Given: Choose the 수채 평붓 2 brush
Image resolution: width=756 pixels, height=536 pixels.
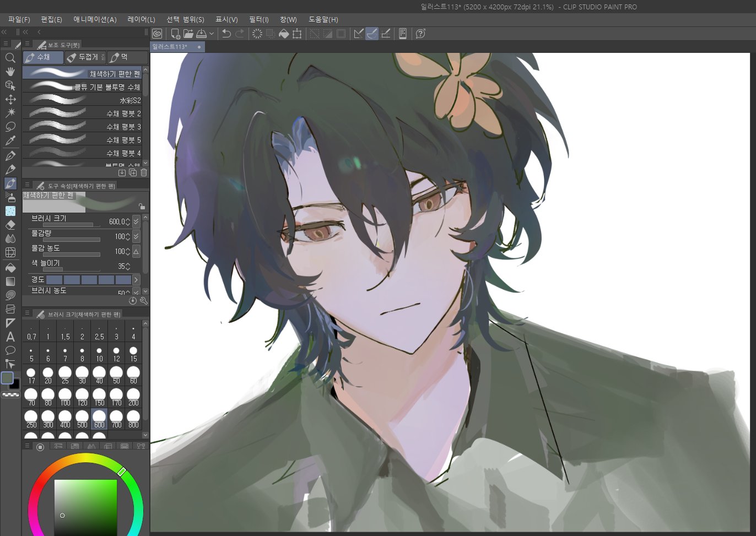Looking at the screenshot, I should click(x=83, y=113).
